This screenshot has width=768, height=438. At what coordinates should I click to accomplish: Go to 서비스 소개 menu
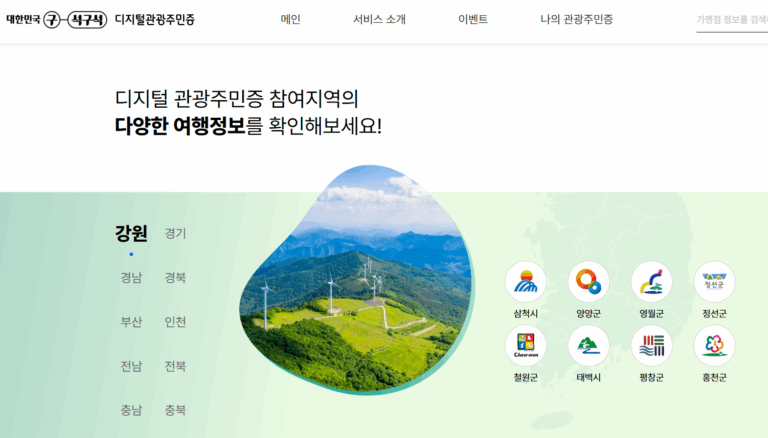point(380,20)
